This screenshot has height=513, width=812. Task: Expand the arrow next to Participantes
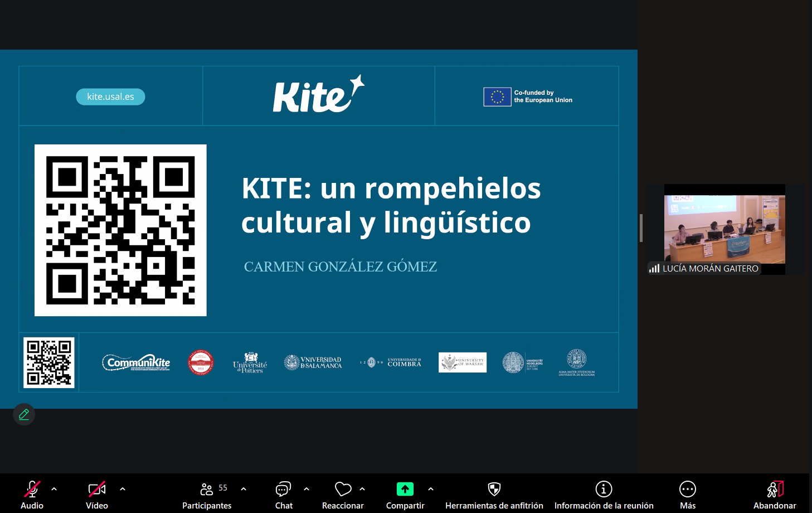click(x=244, y=489)
